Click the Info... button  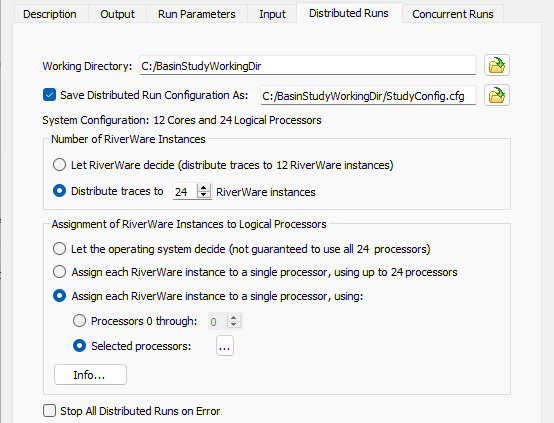click(x=90, y=375)
